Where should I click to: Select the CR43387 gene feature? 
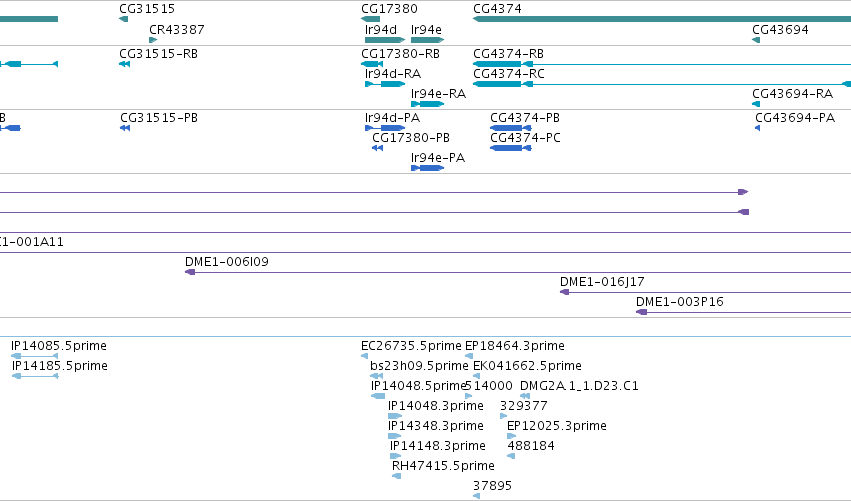[x=153, y=40]
